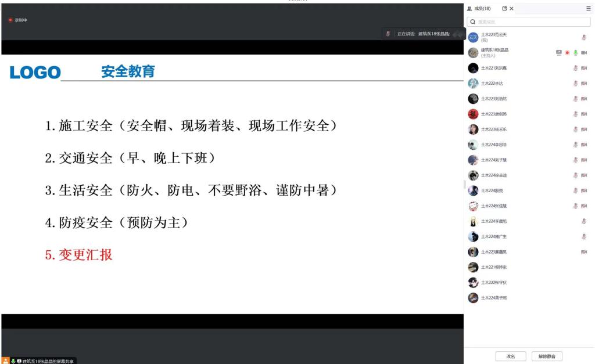Pop out the members panel
Screen dimensions: 595x364
click(504, 9)
